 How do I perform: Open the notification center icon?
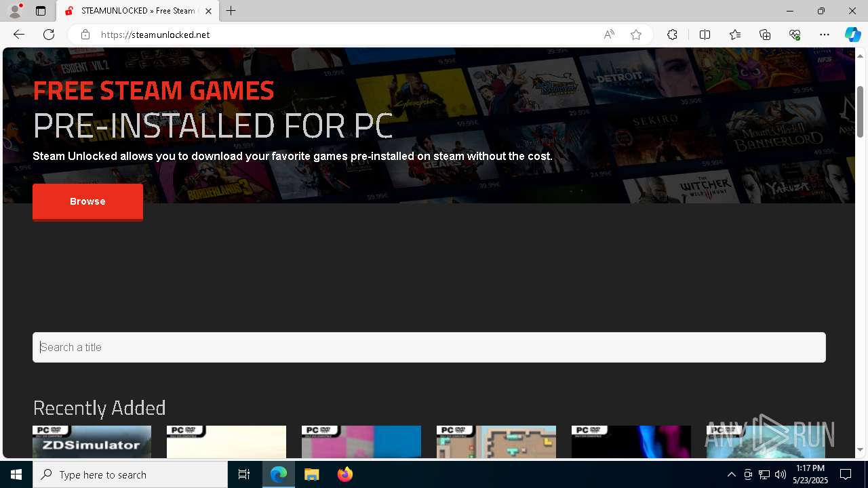point(846,474)
